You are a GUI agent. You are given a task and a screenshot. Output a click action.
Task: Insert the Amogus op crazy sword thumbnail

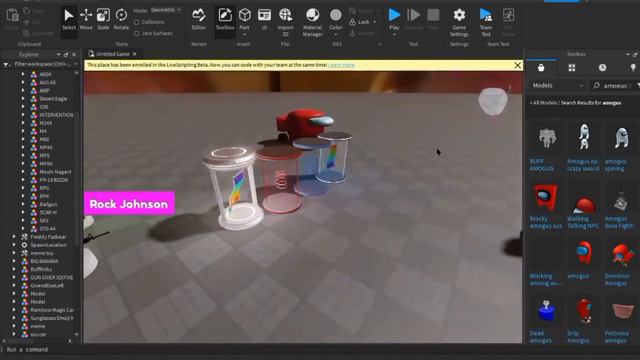[x=584, y=137]
